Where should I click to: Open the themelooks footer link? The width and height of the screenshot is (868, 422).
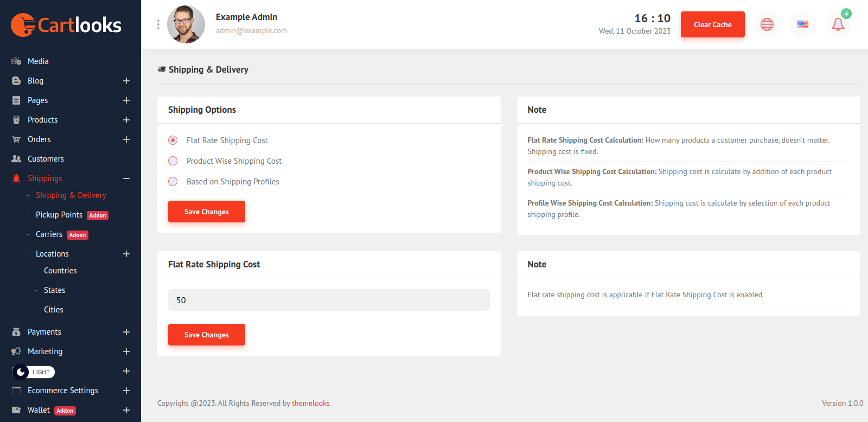(311, 404)
